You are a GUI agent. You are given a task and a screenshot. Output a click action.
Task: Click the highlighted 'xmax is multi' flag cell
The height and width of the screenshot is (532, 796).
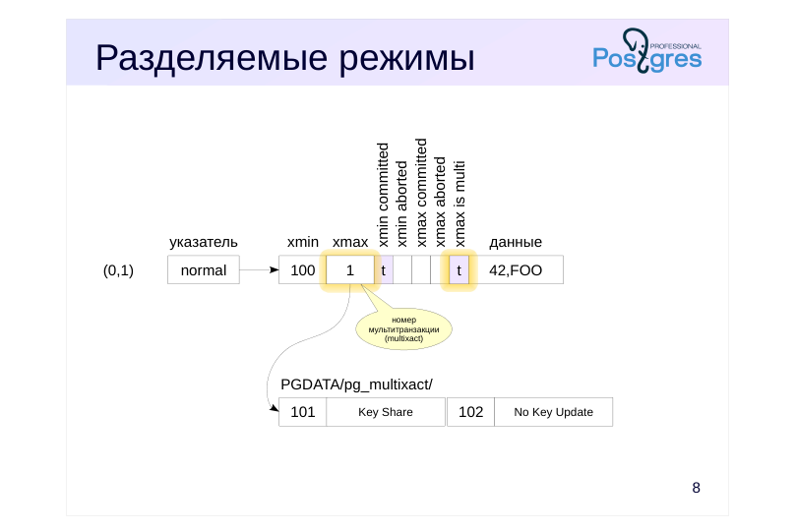tap(459, 269)
